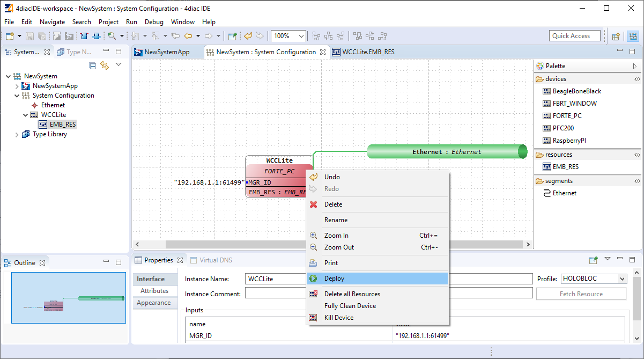
Task: Click the forward navigation arrow in toolbar
Action: click(x=209, y=36)
